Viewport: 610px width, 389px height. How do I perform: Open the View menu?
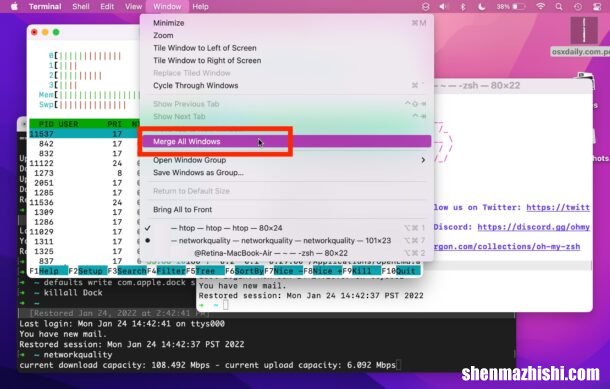[133, 7]
